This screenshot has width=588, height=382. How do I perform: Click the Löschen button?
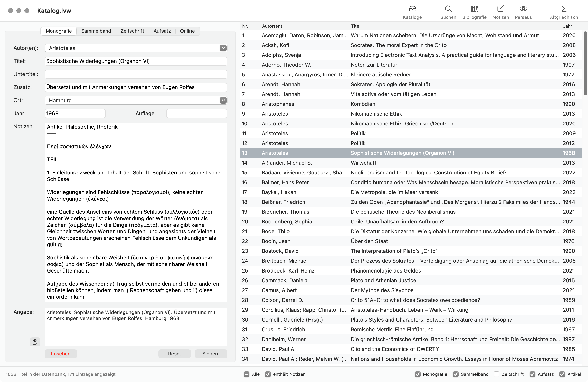pos(60,354)
